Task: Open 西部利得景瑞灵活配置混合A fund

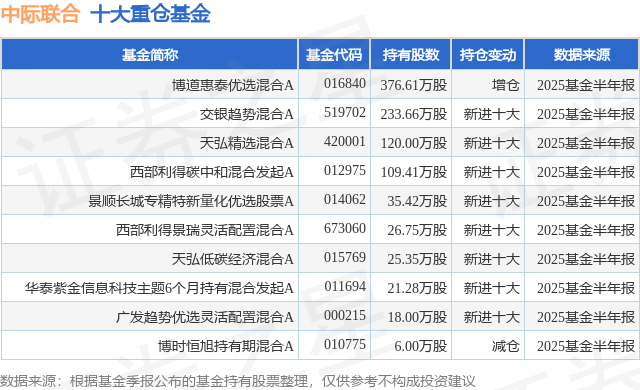Action: tap(205, 230)
